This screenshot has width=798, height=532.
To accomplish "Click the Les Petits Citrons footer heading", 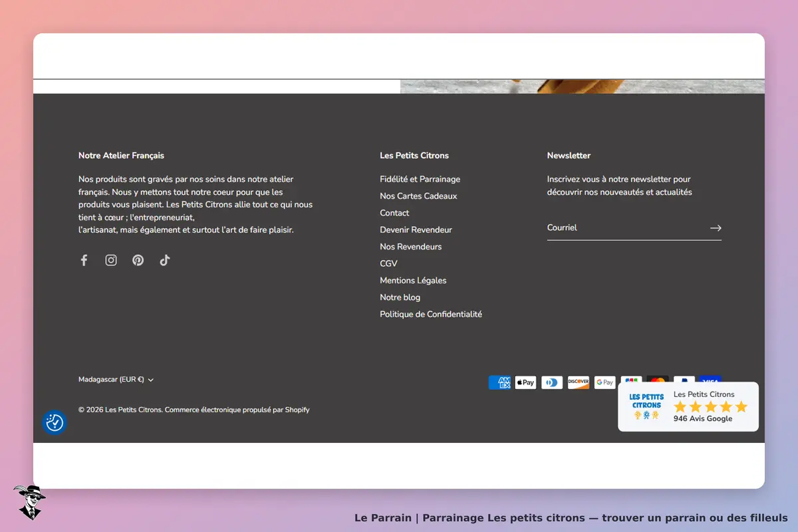I will (x=414, y=156).
